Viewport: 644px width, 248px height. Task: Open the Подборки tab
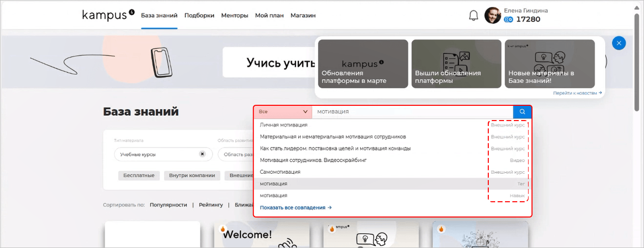coord(199,15)
